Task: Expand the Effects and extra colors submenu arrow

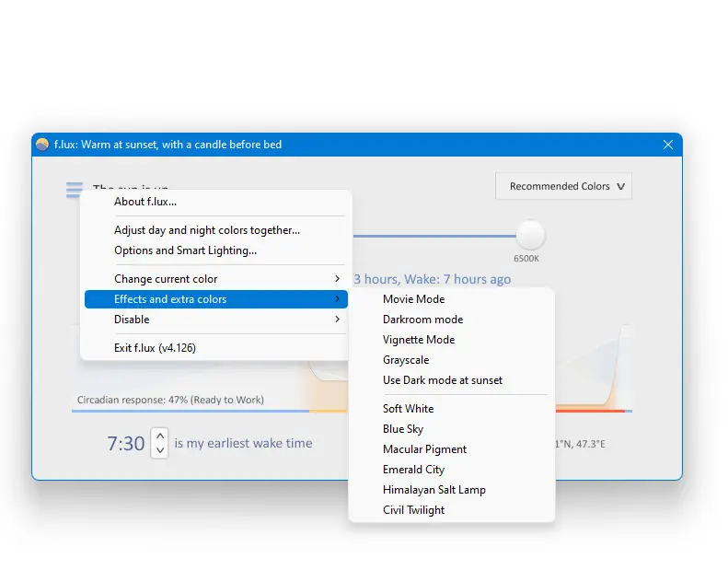Action: tap(338, 299)
